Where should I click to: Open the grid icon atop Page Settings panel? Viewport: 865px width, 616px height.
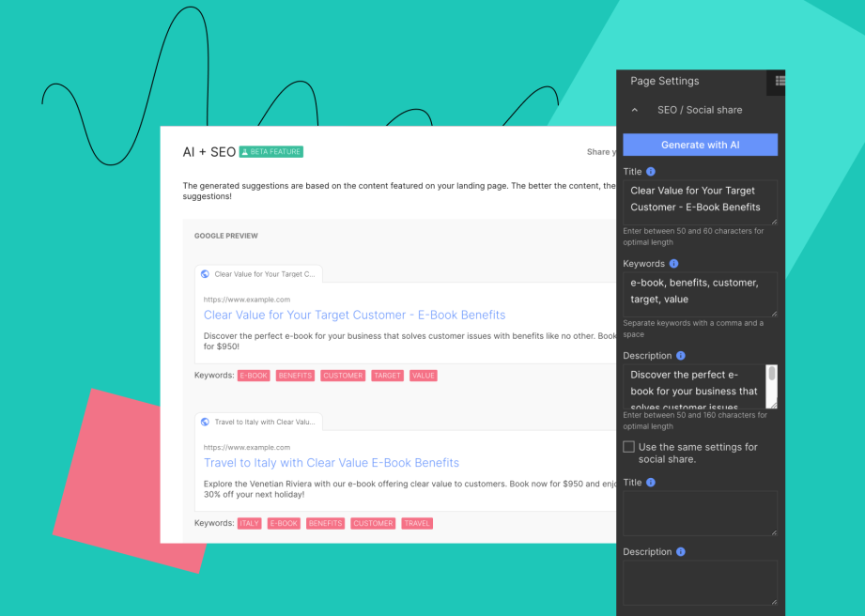[x=779, y=82]
